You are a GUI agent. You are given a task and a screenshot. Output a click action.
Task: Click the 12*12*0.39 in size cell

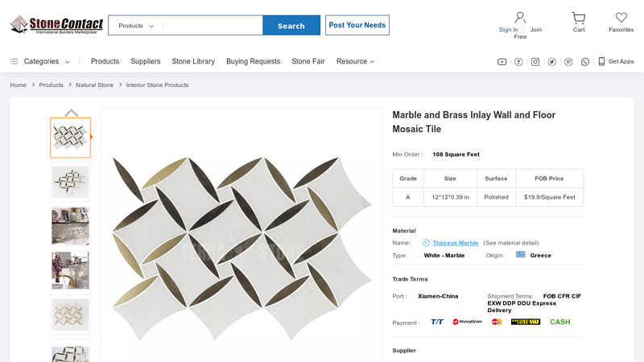click(x=450, y=197)
